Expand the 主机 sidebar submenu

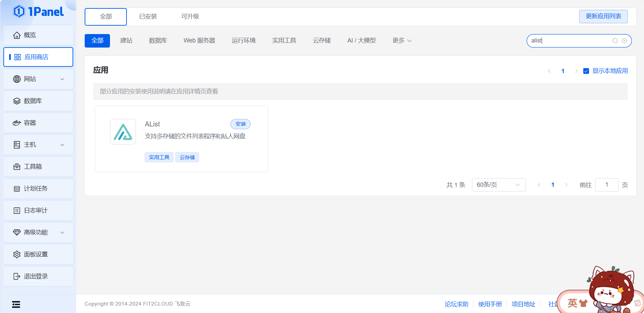[62, 145]
